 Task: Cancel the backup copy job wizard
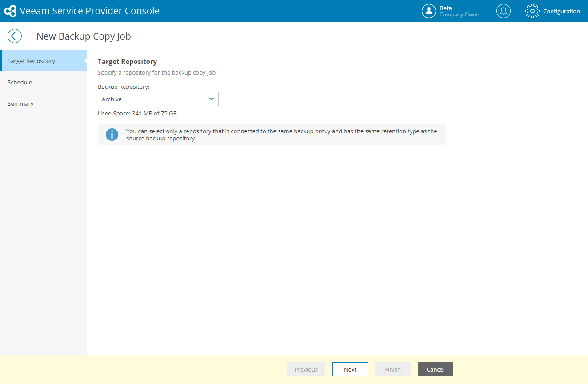[436, 369]
